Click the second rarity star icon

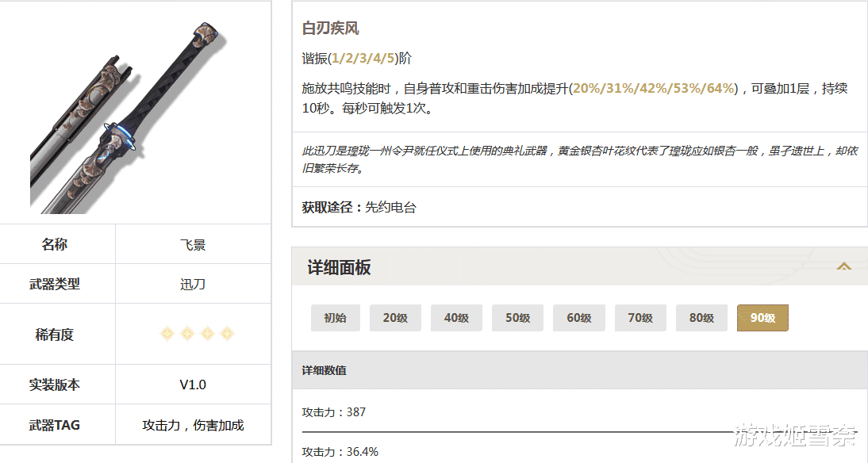click(x=187, y=334)
